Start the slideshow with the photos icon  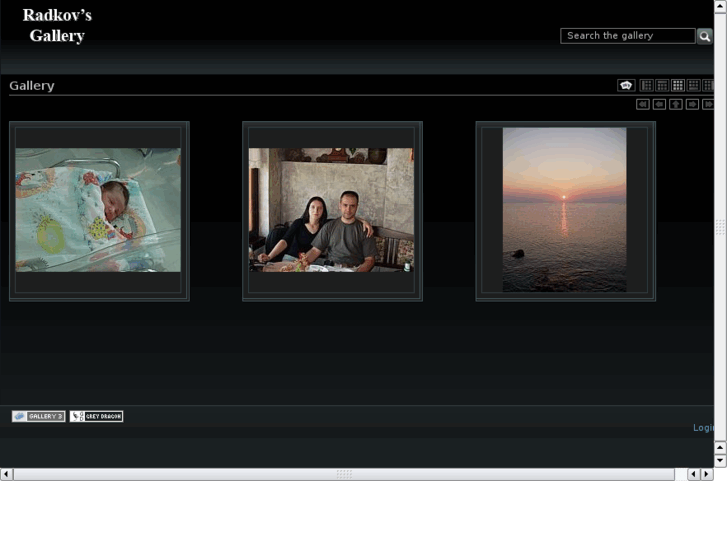point(626,86)
